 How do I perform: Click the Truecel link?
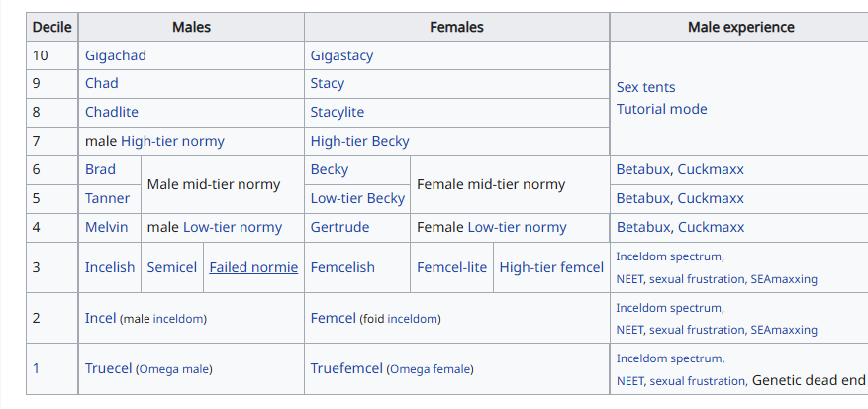(x=108, y=369)
